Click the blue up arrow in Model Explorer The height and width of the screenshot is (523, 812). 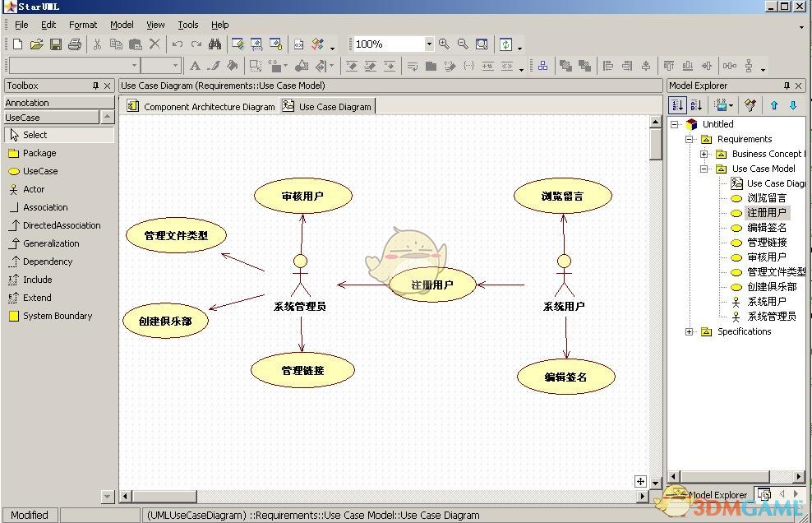point(773,104)
